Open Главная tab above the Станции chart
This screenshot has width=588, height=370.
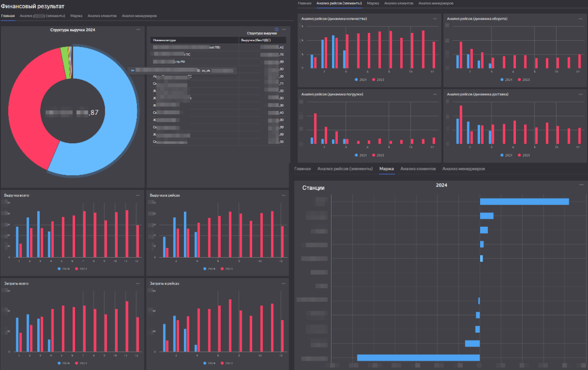coord(302,169)
